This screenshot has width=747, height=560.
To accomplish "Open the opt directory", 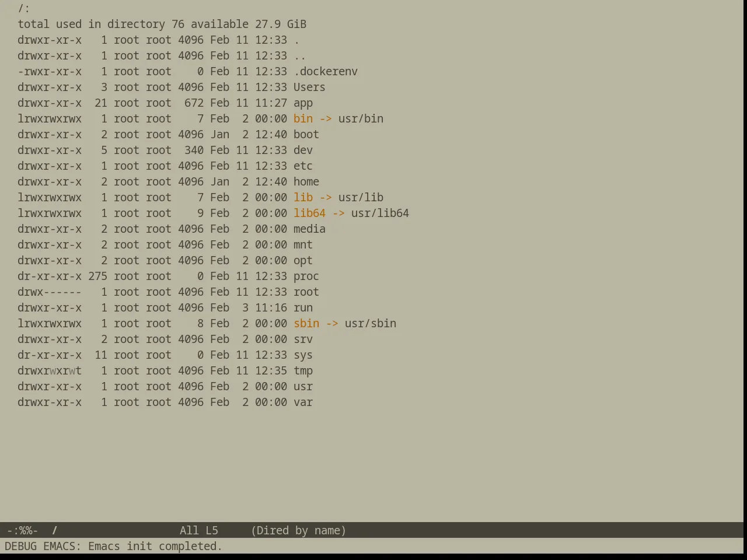I will 303,260.
